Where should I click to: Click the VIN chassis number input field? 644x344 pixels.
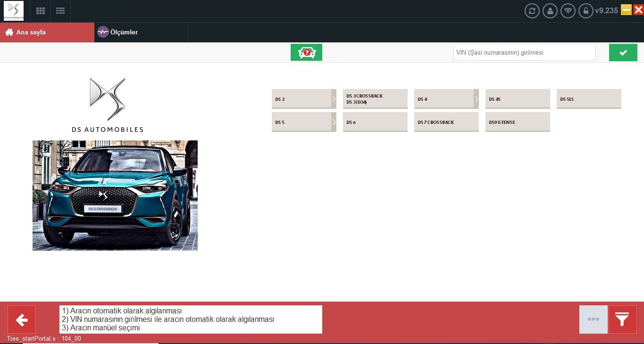point(524,52)
